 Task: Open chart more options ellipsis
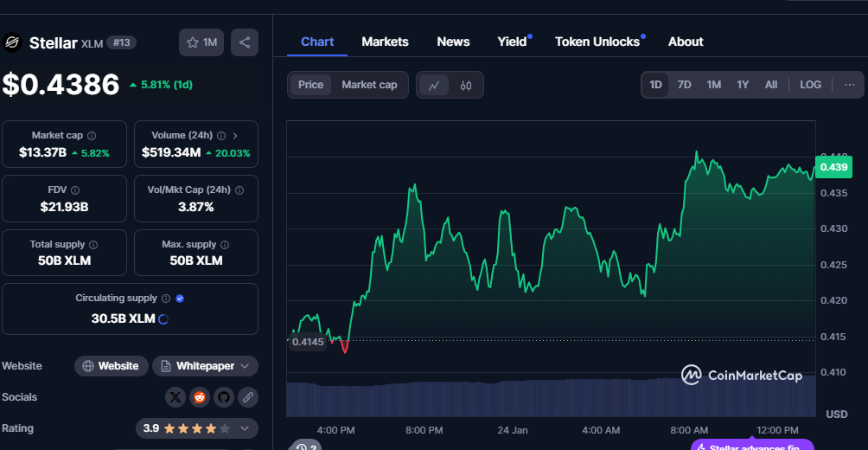[x=850, y=85]
